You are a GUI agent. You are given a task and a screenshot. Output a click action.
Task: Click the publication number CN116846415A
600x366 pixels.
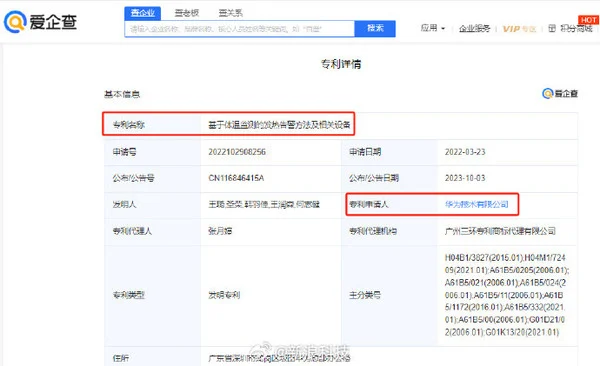click(x=236, y=178)
